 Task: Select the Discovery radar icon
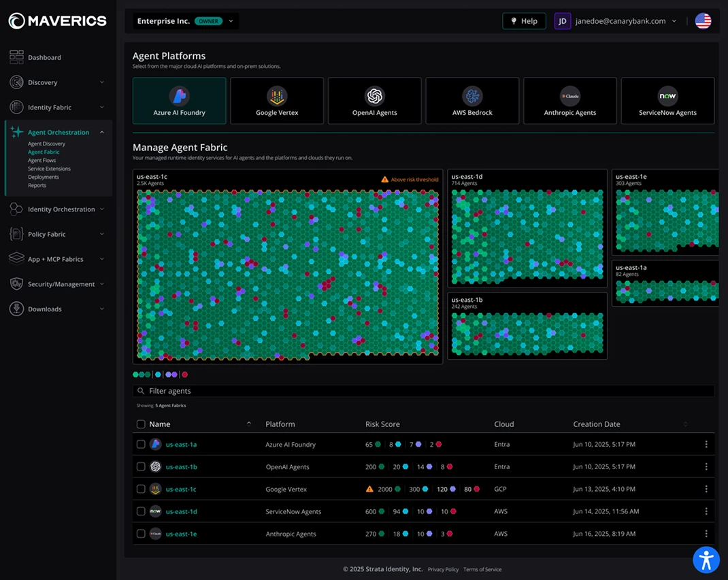pyautogui.click(x=16, y=82)
